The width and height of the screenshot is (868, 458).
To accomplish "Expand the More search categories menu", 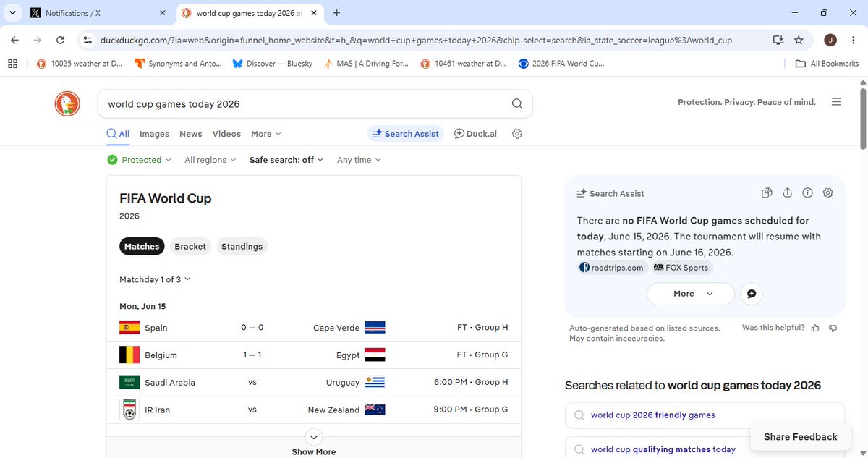I will (x=266, y=134).
